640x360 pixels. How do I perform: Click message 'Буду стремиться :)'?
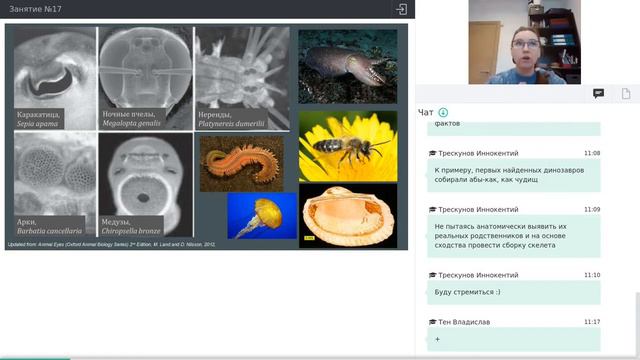coord(513,292)
